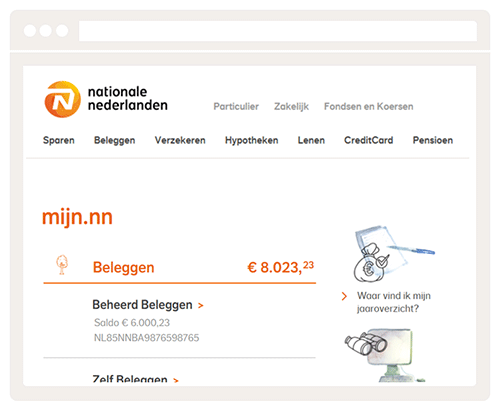Open the Waar vind ik mijn jaaroverzicht link

pos(394,302)
